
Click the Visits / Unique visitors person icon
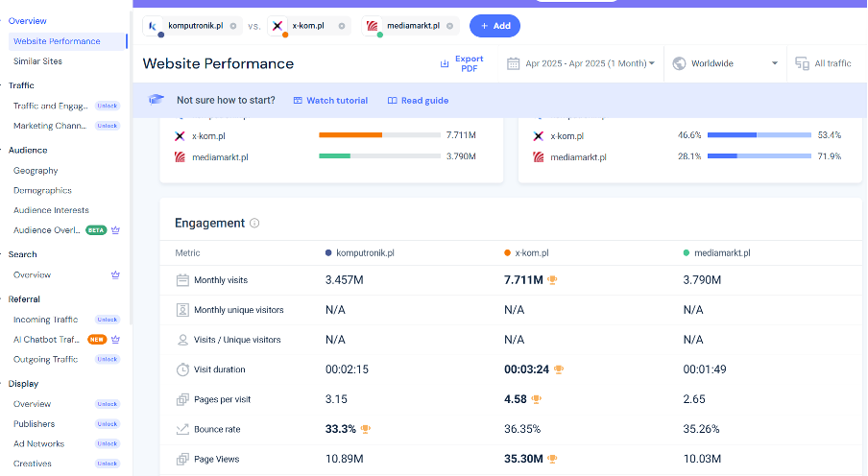click(x=182, y=340)
